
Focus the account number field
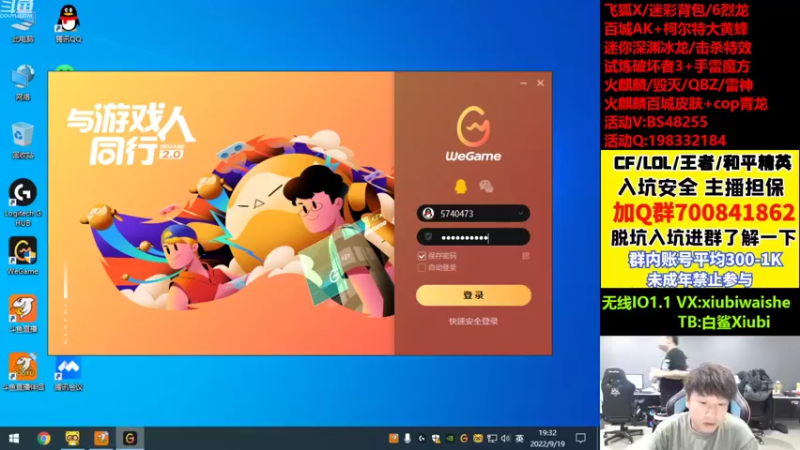point(473,213)
